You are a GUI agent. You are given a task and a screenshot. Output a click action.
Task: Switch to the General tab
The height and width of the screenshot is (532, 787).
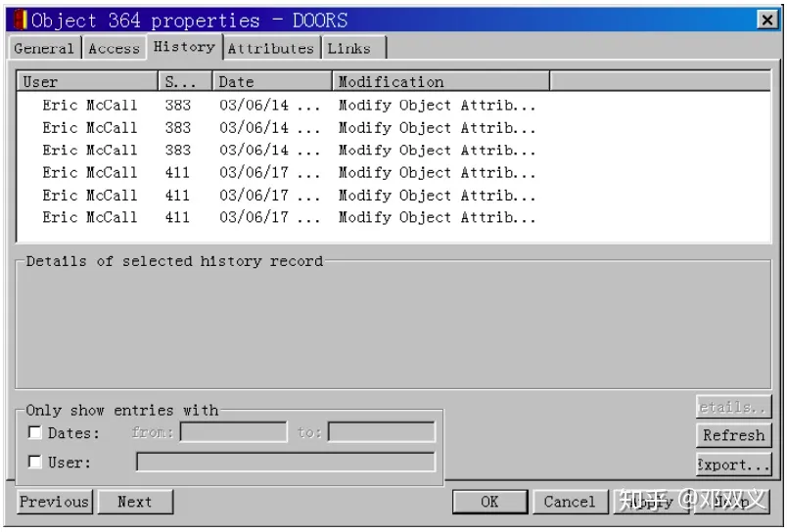pos(44,48)
